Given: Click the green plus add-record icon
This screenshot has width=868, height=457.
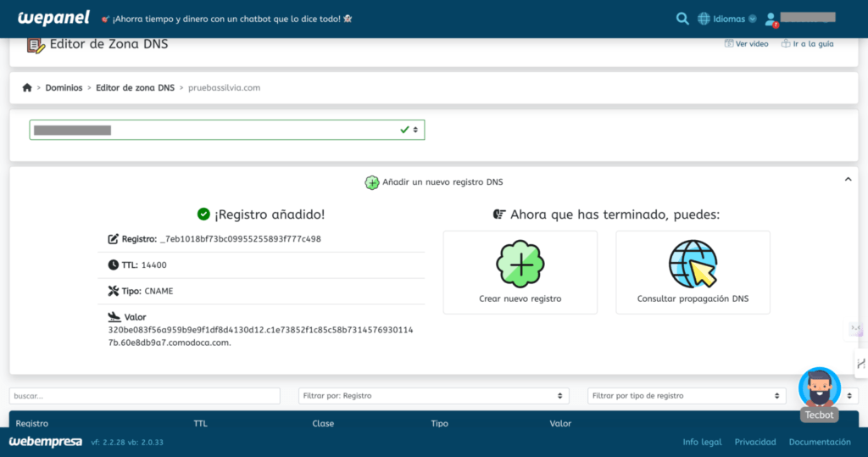Looking at the screenshot, I should tap(371, 182).
